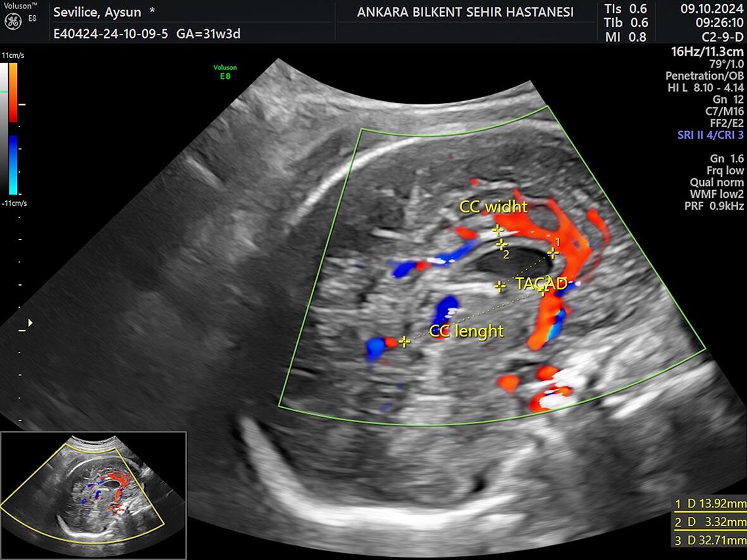This screenshot has width=747, height=560.
Task: Select the gestational age GA=31w3d
Action: pyautogui.click(x=208, y=33)
